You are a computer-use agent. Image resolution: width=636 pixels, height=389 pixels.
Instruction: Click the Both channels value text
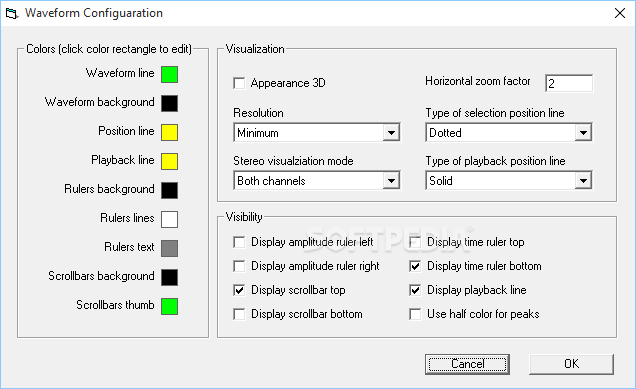pos(271,181)
